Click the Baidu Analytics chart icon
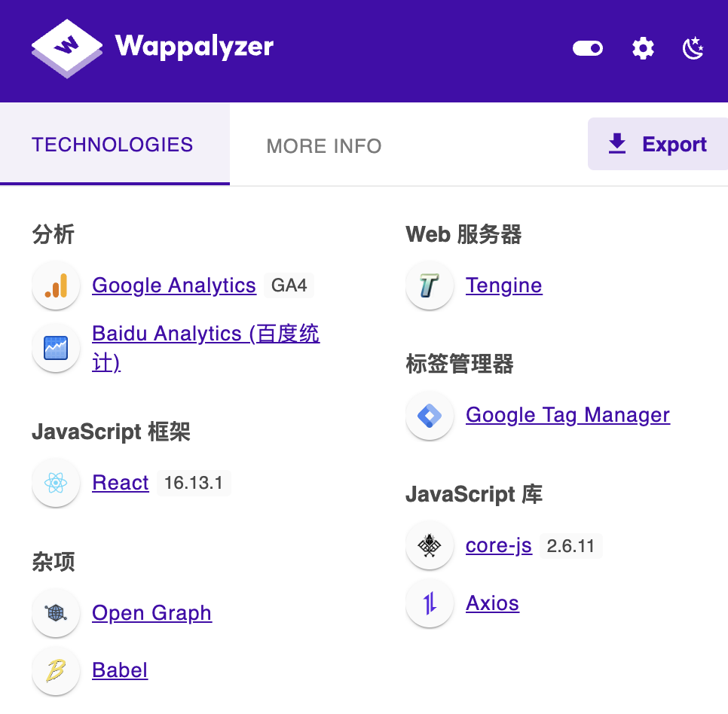 (x=57, y=348)
